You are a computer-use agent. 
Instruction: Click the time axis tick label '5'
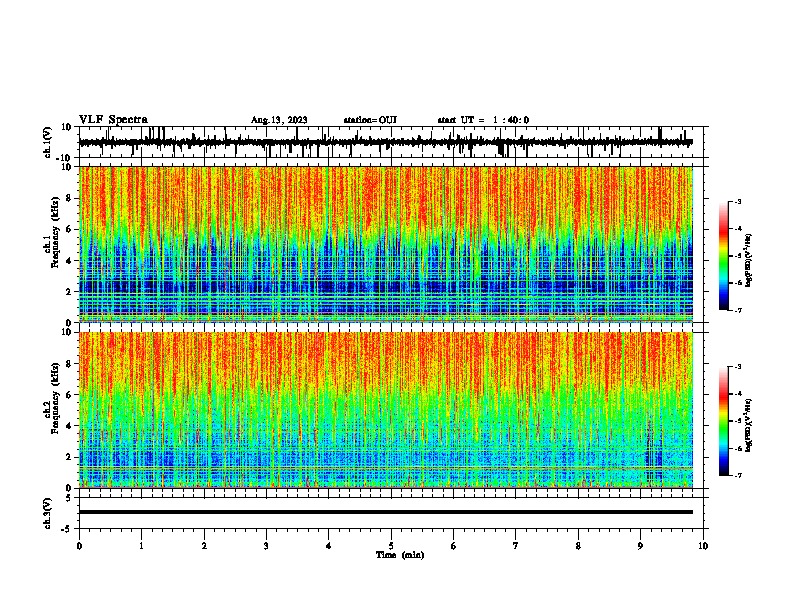point(391,546)
